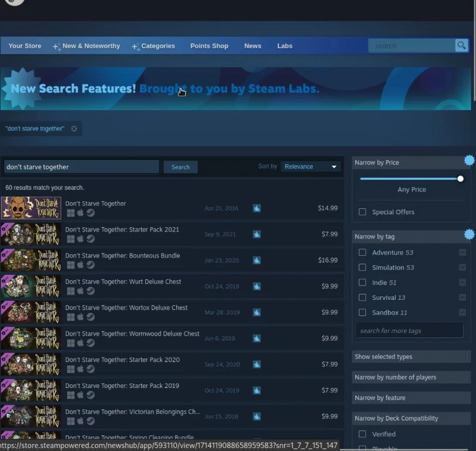Check the Adventure tag filter
The width and height of the screenshot is (476, 451).
click(x=362, y=252)
